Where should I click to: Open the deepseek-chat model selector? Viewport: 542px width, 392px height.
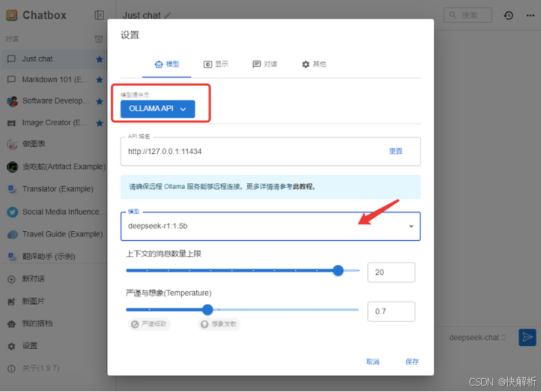click(x=477, y=338)
